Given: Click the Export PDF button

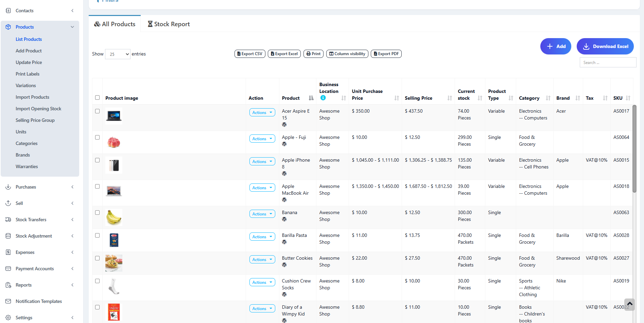Looking at the screenshot, I should click(x=386, y=53).
